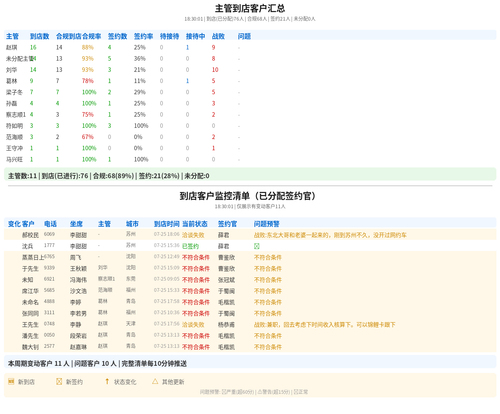Click the 29% signing rate cell
The height and width of the screenshot is (414, 500).
pos(140,92)
